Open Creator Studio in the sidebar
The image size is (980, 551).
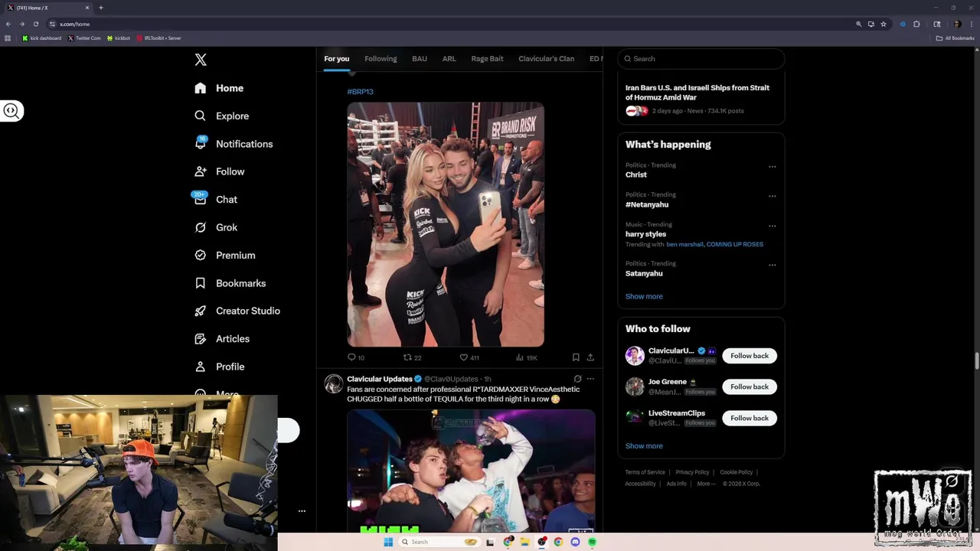point(237,311)
